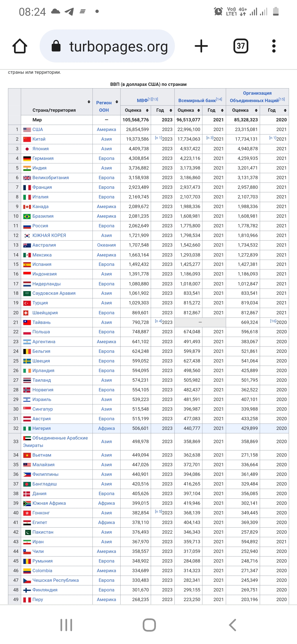Tap the browser home icon

click(20, 46)
